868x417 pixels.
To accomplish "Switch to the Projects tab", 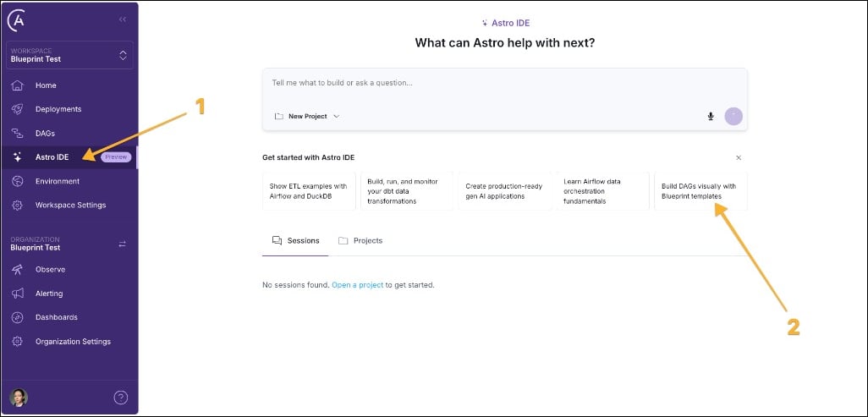I will (360, 241).
